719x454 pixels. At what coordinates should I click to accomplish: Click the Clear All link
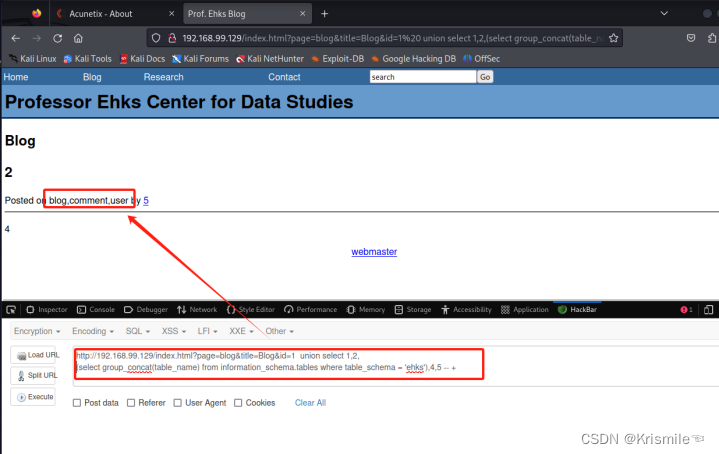[310, 403]
